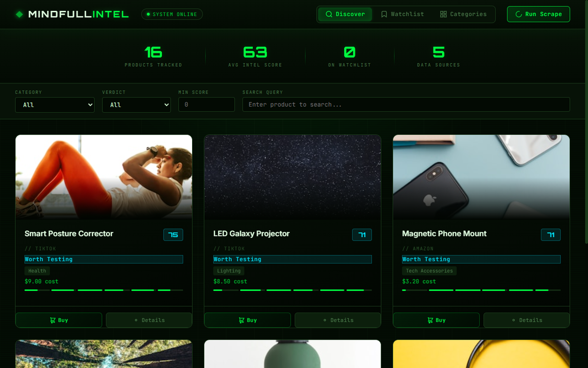Click the refresh icon in Run Scrape
Viewport: 588px width, 368px height.
click(x=518, y=14)
